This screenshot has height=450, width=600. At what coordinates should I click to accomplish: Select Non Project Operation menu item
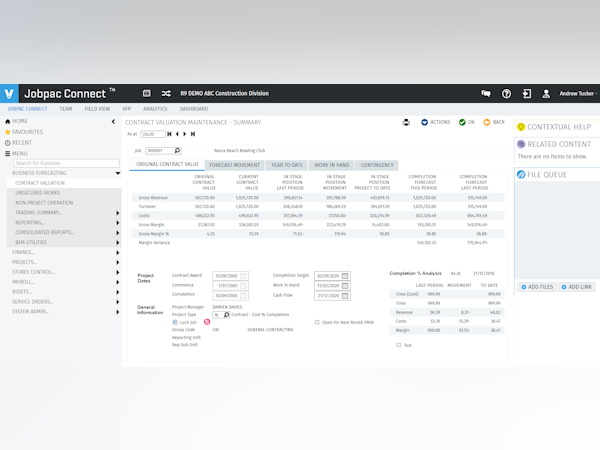[x=64, y=203]
